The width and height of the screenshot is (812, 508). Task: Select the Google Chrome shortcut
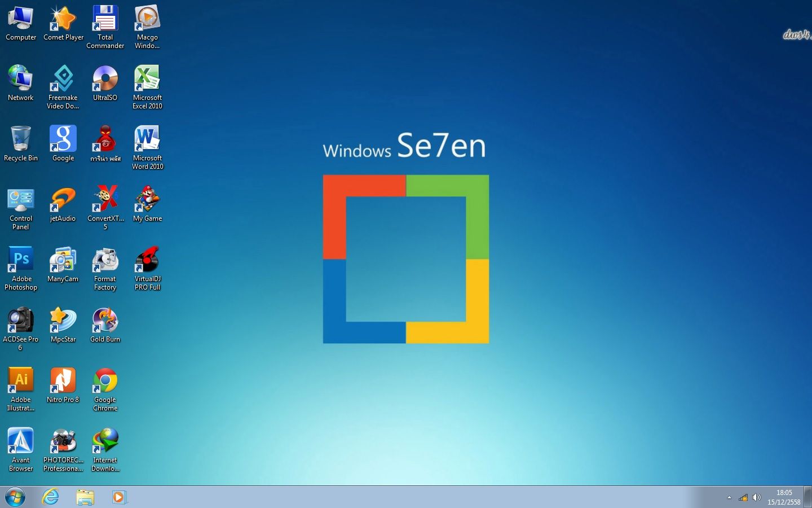105,389
